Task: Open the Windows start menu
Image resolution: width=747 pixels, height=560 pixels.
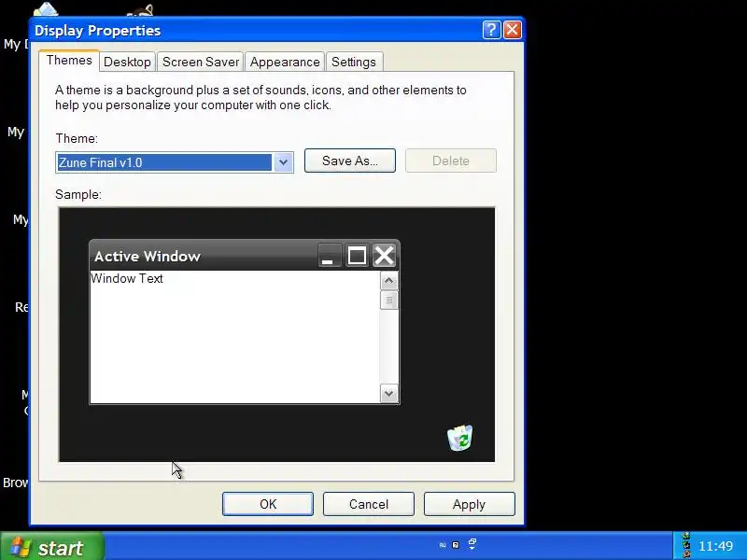Action: point(52,547)
